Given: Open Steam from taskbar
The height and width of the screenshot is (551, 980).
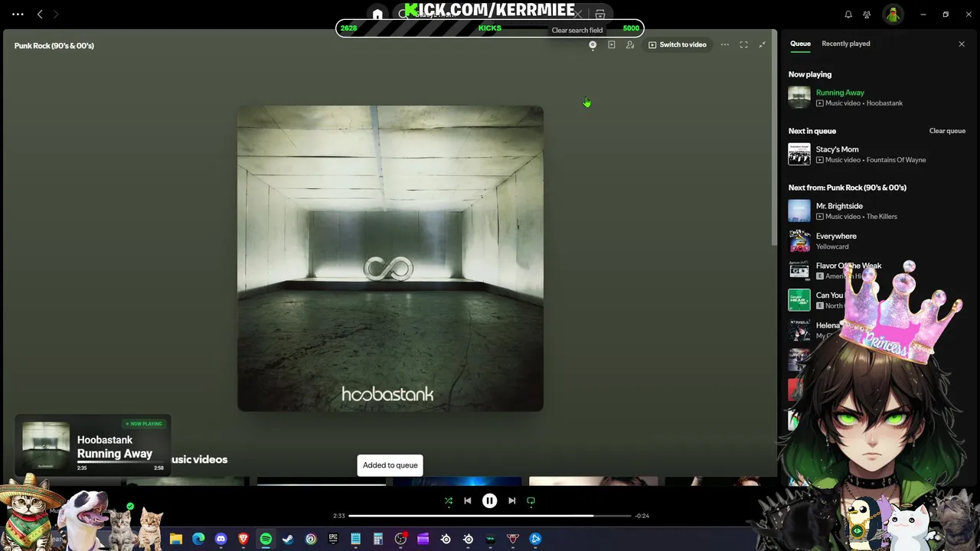Looking at the screenshot, I should pyautogui.click(x=288, y=539).
